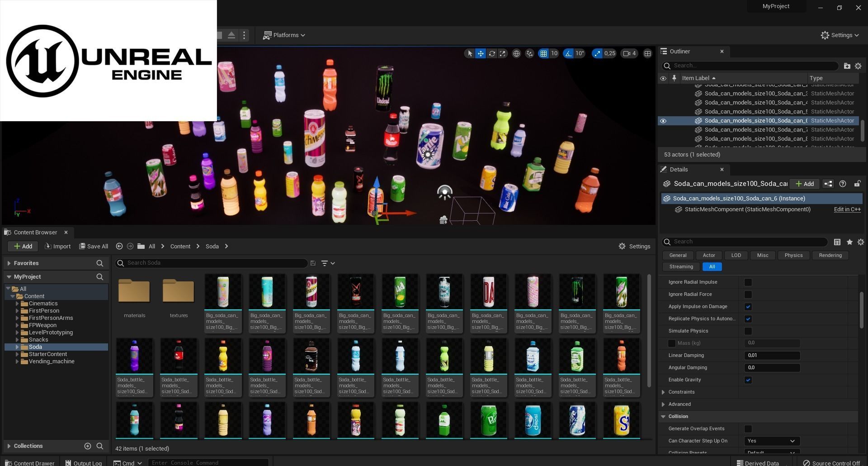Viewport: 868px width, 466px height.
Task: Open property matrix table icon in Details
Action: coord(837,242)
